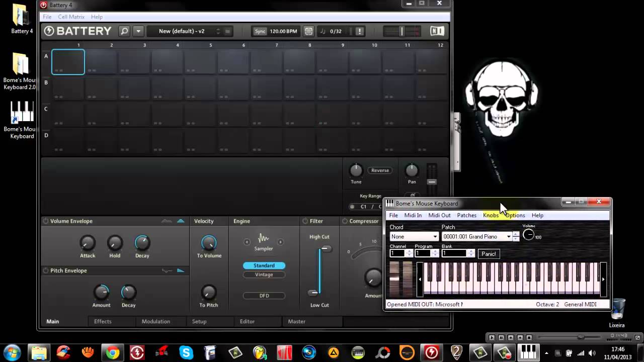
Task: Click the Bank spinner arrows
Action: click(471, 253)
